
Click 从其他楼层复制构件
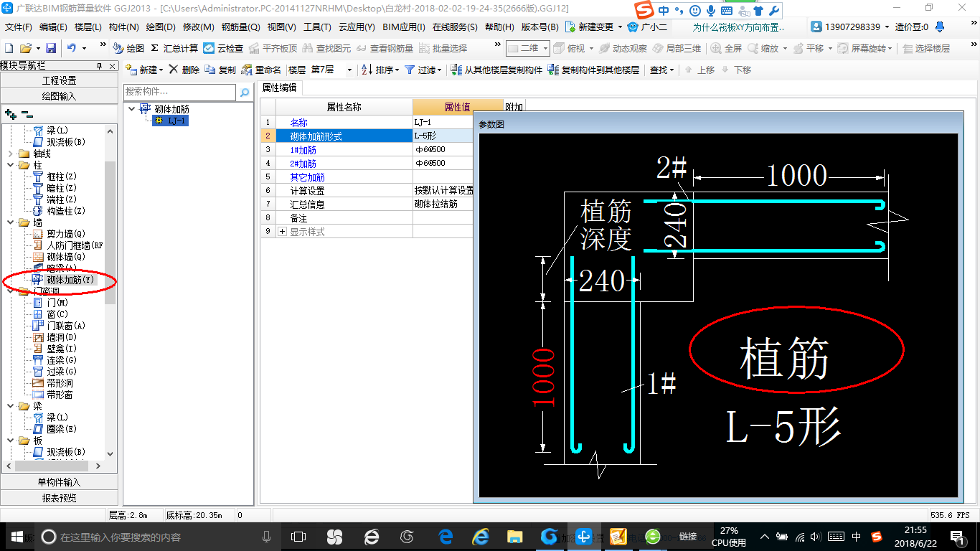point(496,70)
